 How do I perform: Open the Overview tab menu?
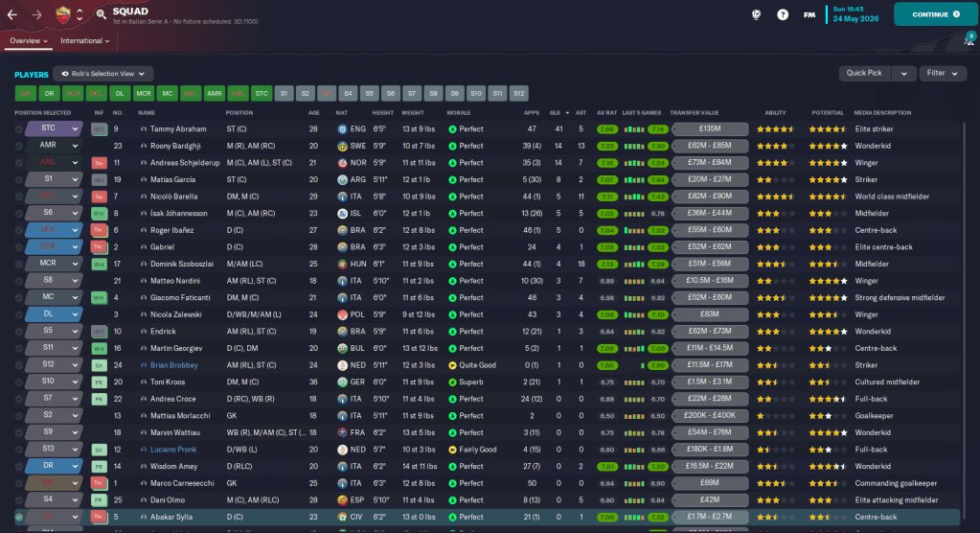(x=29, y=41)
